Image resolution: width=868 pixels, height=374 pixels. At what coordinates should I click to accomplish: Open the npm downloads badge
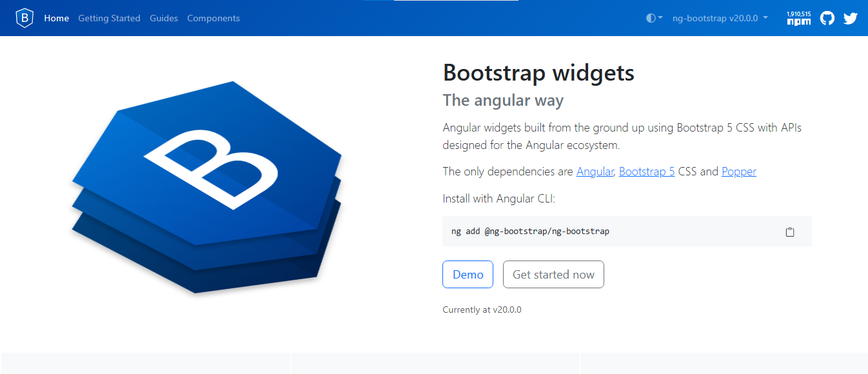click(799, 18)
